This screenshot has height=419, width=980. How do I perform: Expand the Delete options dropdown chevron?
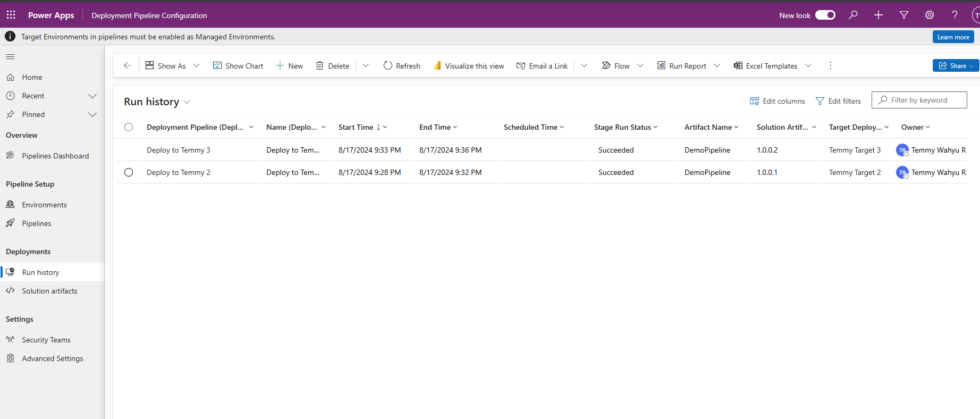pyautogui.click(x=366, y=65)
